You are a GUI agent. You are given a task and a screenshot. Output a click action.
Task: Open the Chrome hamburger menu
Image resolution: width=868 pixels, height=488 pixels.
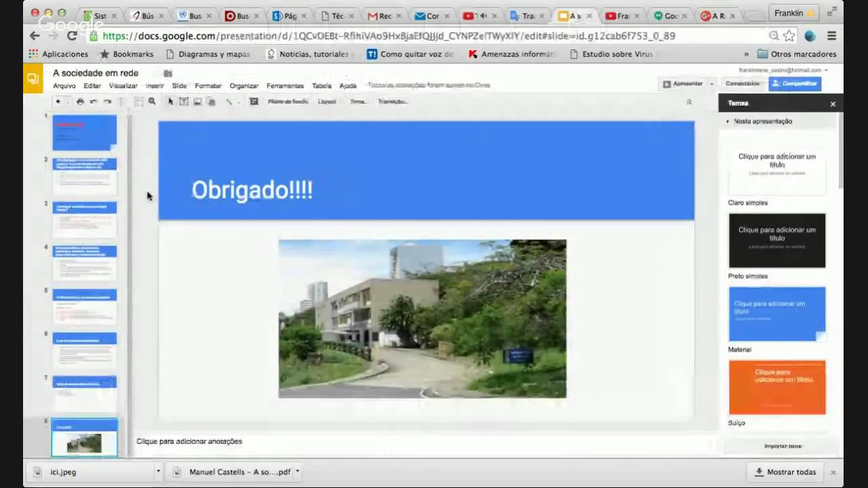pyautogui.click(x=832, y=36)
